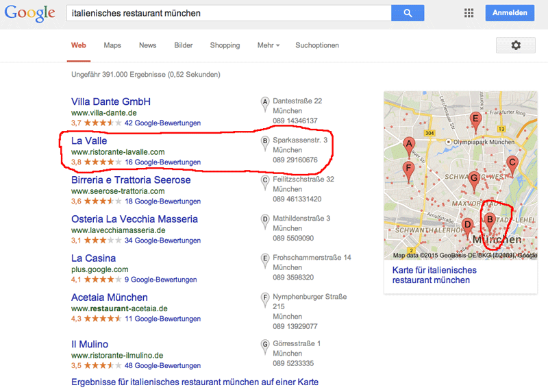This screenshot has height=392, width=548.
Task: Click Ergebnisse für italienisches restaurant münchen auf einer Karte
Action: tap(195, 382)
